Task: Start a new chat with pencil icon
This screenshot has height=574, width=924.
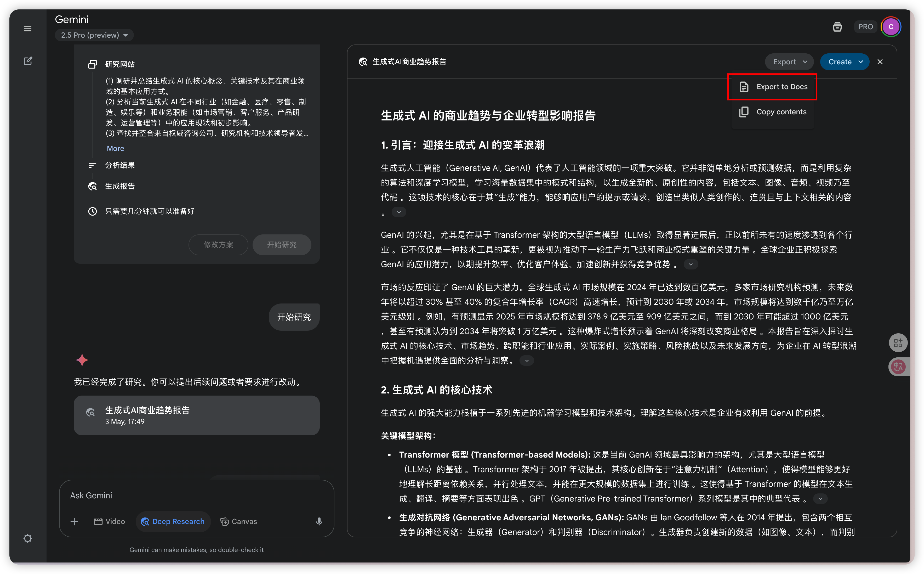Action: [28, 61]
